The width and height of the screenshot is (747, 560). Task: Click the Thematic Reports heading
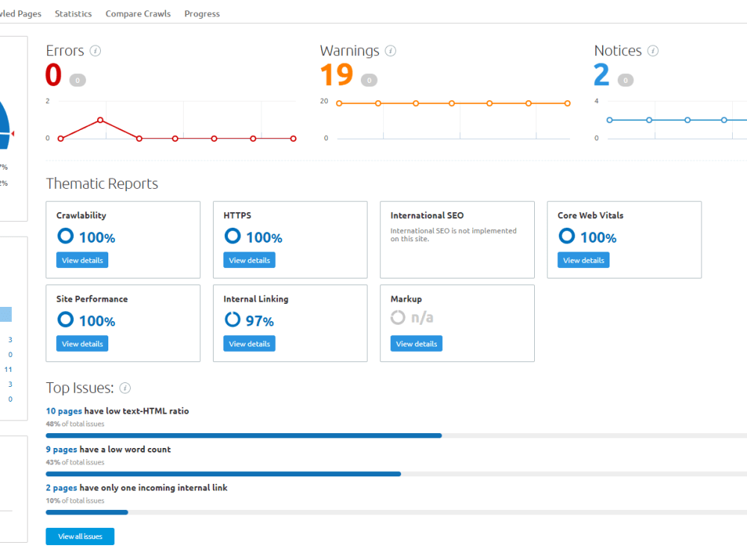click(x=102, y=184)
